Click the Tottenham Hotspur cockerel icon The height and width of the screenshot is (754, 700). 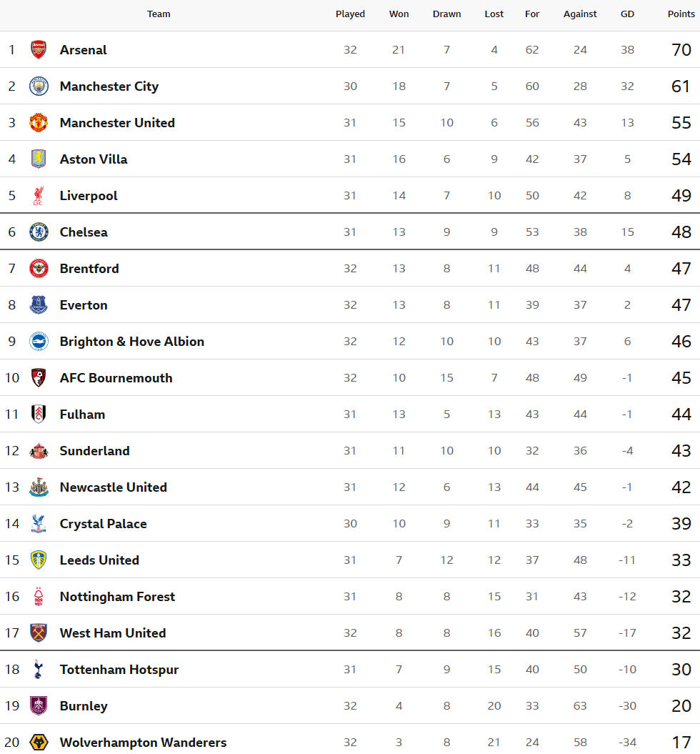tap(39, 670)
